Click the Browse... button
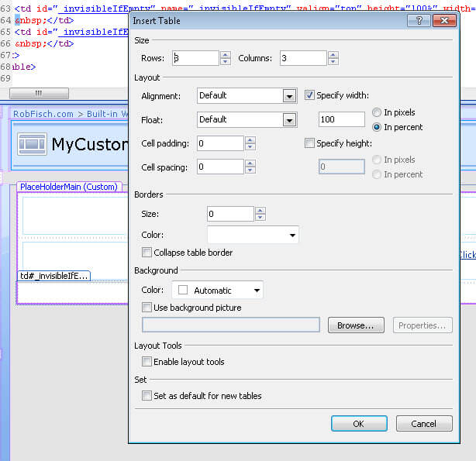 (356, 325)
